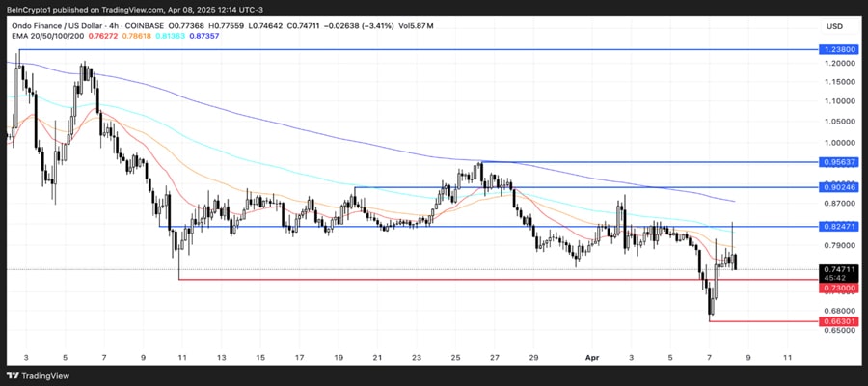Select the 0.95637 blue price label
The image size is (868, 386).
click(840, 162)
